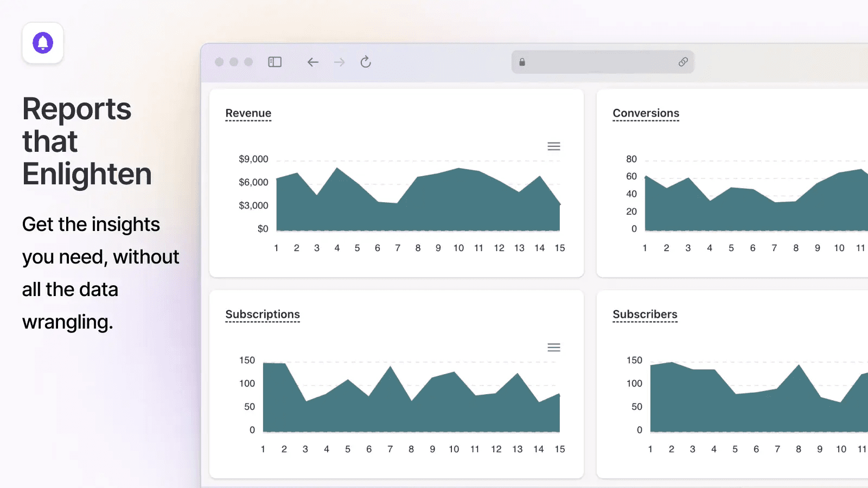Click the Revenue chart title
Screen dimensions: 868x488
tap(248, 113)
